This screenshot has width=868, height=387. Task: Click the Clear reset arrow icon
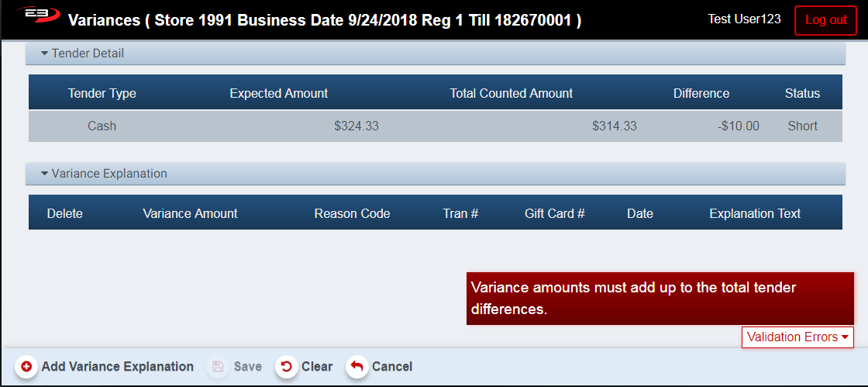(287, 367)
